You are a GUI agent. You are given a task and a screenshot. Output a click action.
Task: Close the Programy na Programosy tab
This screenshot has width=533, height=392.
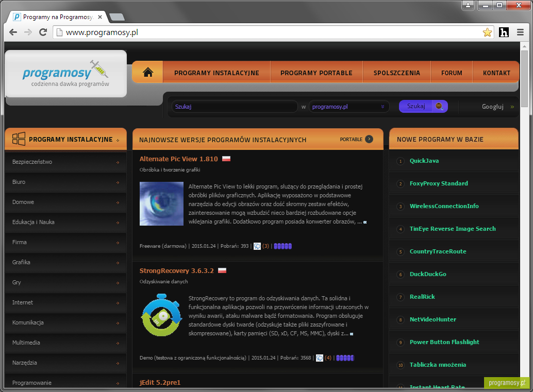100,17
